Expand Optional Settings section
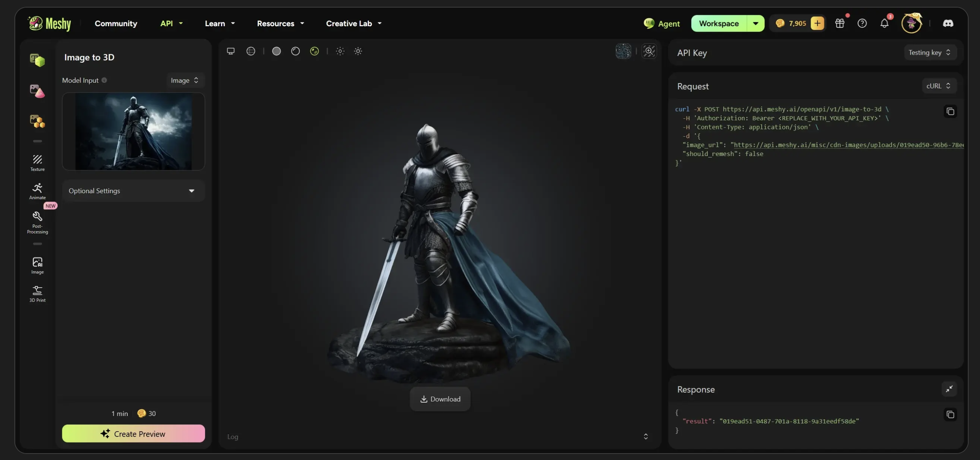980x460 pixels. point(133,191)
